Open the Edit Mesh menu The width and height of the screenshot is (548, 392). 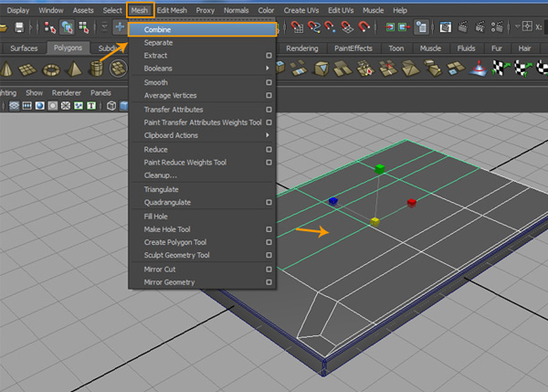(172, 10)
